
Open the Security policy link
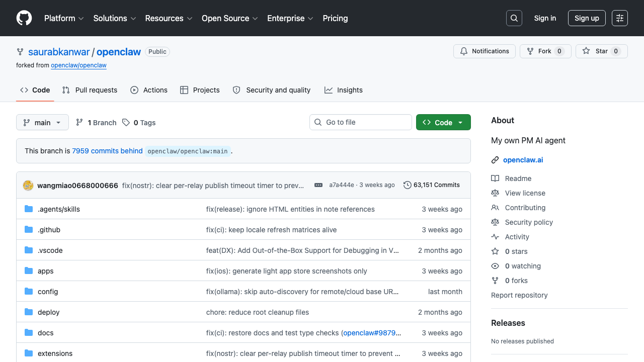point(529,222)
